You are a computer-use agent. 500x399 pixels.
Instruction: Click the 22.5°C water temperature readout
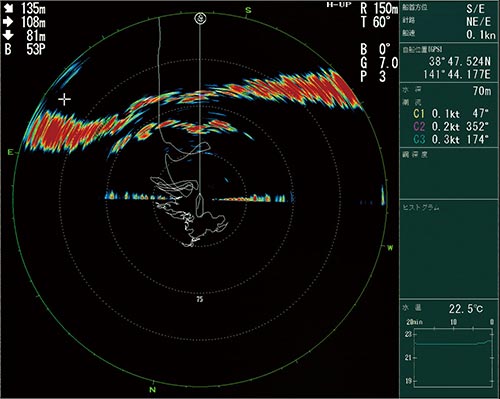click(x=466, y=309)
